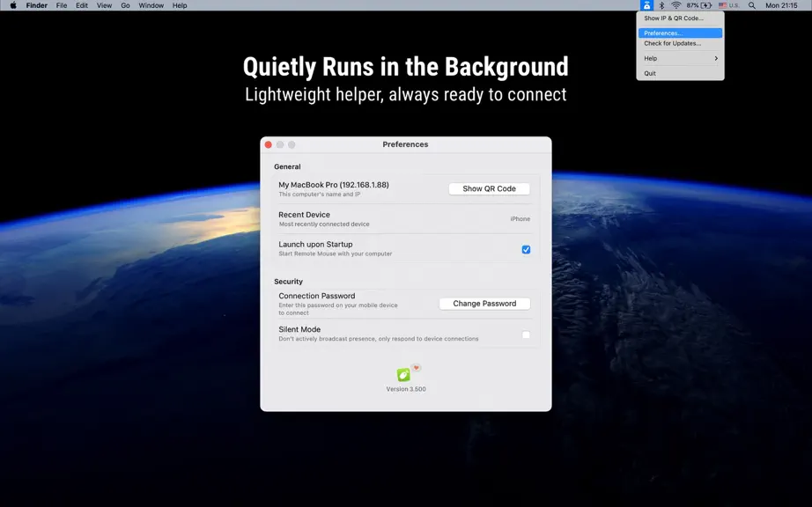Screen dimensions: 812x507
Task: Click the Recent Device label
Action: (x=304, y=215)
